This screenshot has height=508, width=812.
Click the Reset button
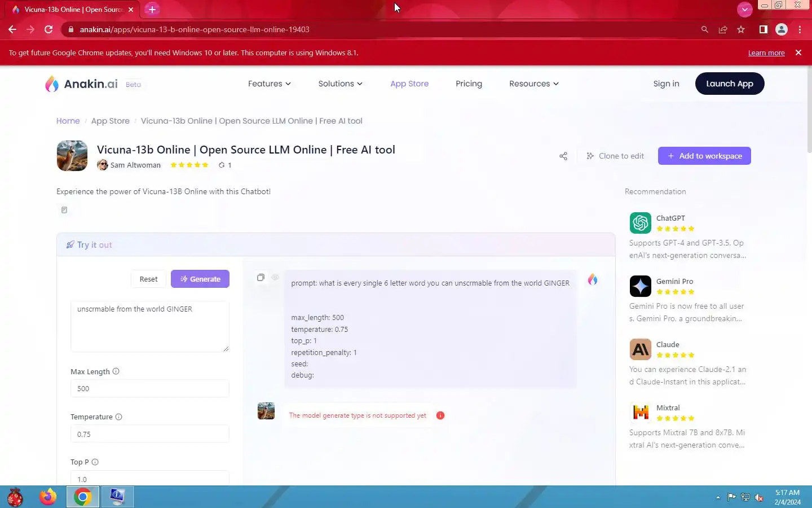pyautogui.click(x=148, y=279)
